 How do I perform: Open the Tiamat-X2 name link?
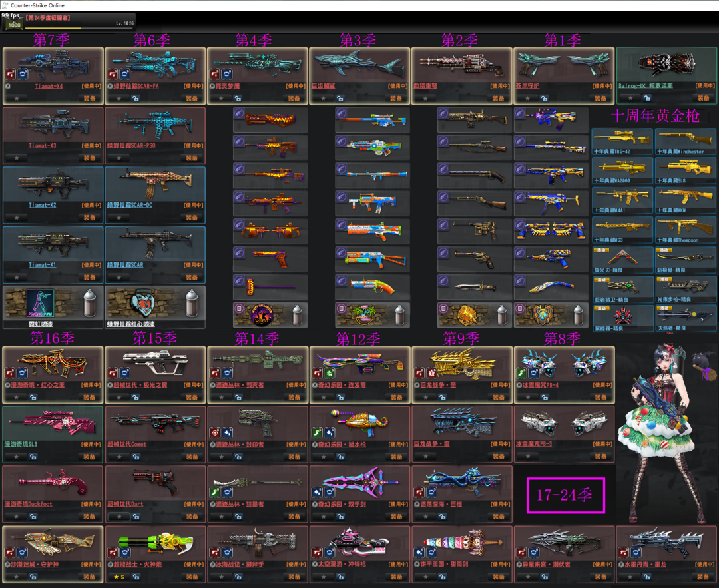tap(42, 205)
